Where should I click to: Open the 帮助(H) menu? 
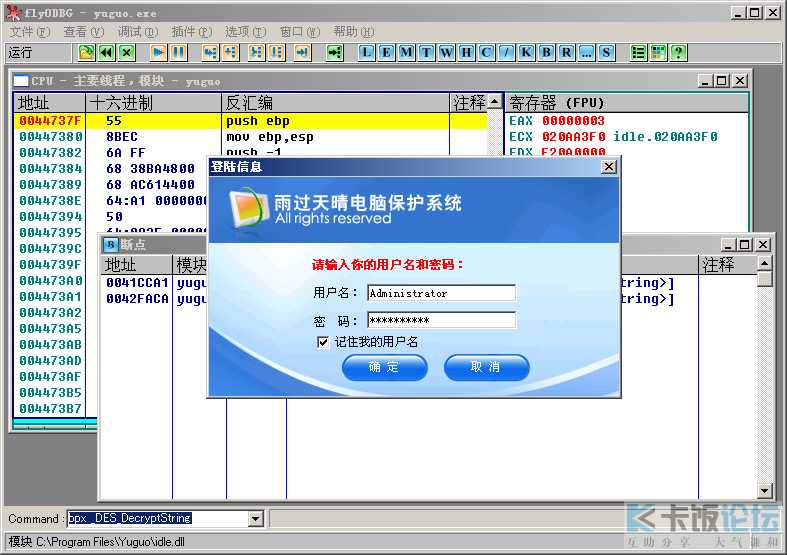point(354,32)
